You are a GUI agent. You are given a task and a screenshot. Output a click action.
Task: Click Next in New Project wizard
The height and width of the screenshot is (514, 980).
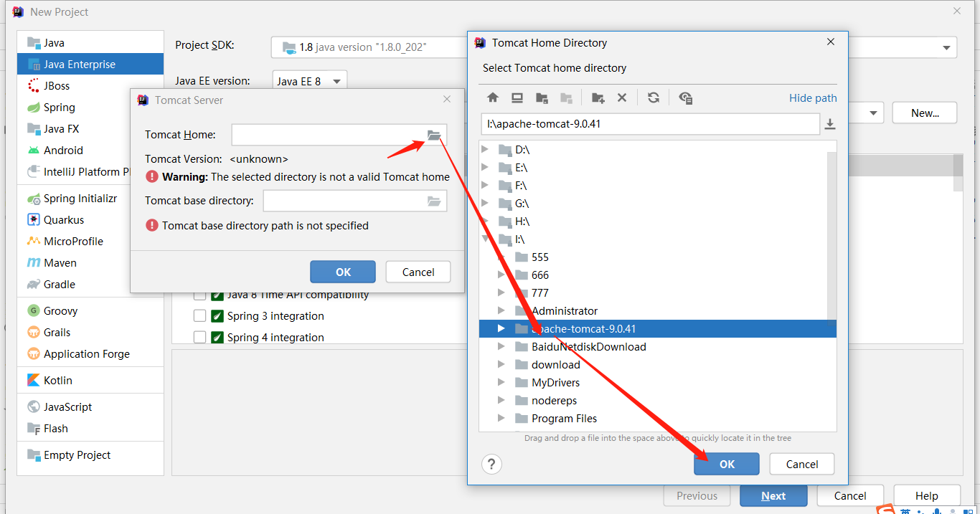[773, 496]
